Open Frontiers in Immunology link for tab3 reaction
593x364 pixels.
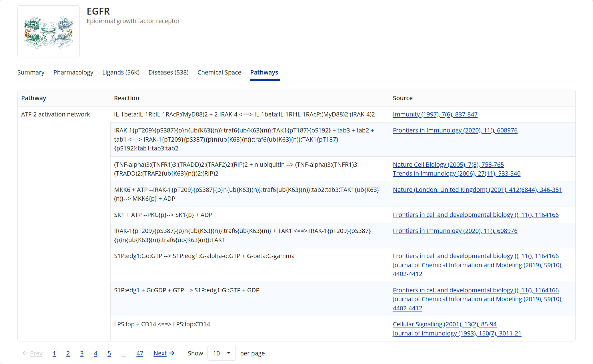[455, 130]
